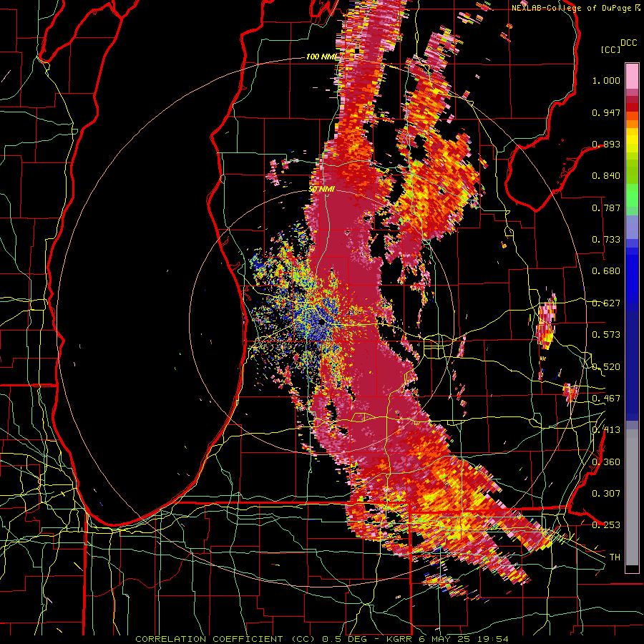Click the 0.947 legend value
The width and height of the screenshot is (644, 644).
pyautogui.click(x=606, y=112)
